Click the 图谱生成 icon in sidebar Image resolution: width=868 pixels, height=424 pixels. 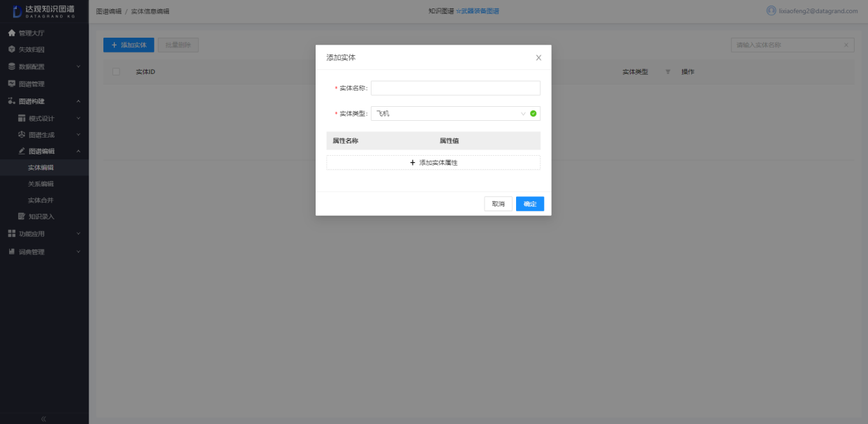(x=22, y=134)
